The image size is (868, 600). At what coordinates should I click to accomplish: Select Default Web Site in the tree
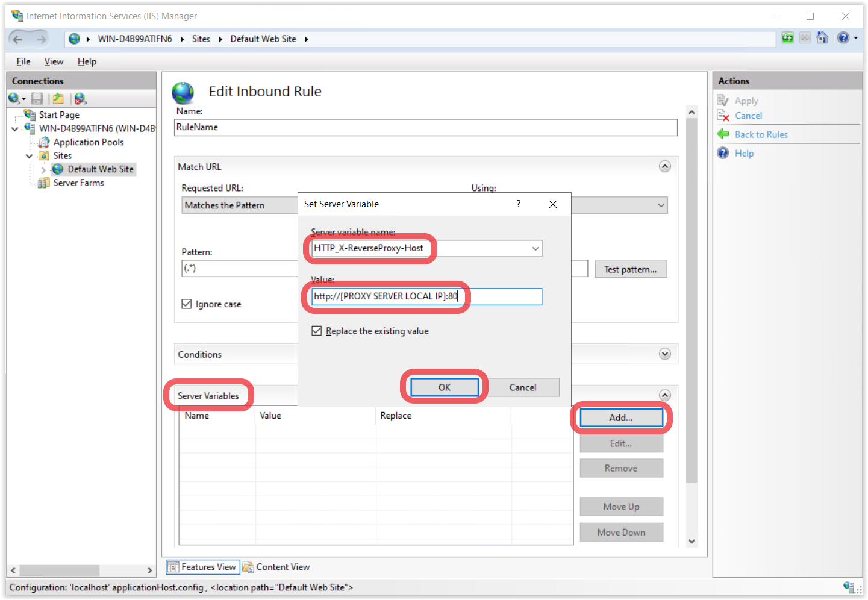pos(100,169)
